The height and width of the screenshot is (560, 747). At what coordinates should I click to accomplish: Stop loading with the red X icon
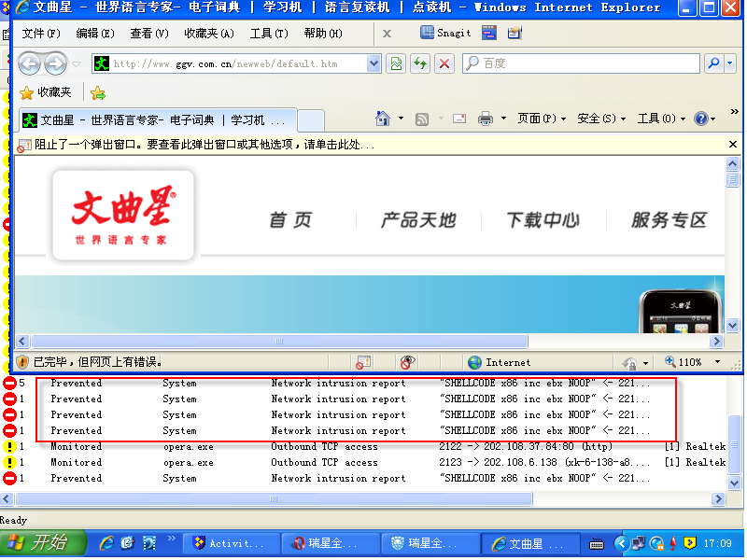[444, 63]
